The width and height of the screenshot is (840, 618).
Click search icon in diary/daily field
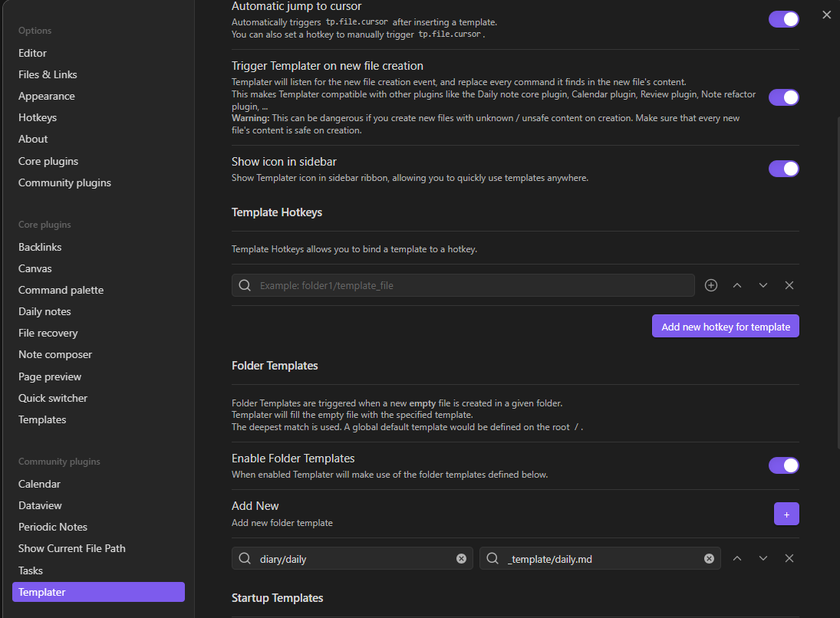(245, 558)
